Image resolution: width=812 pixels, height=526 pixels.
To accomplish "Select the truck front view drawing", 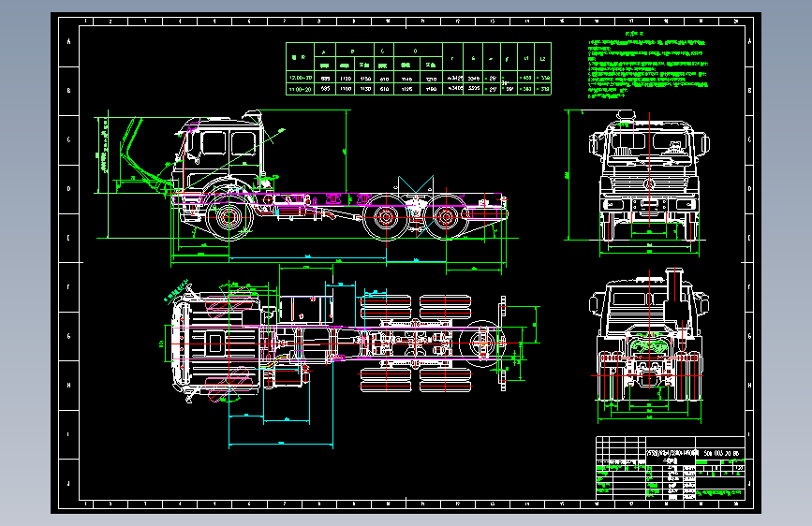I will [x=649, y=176].
